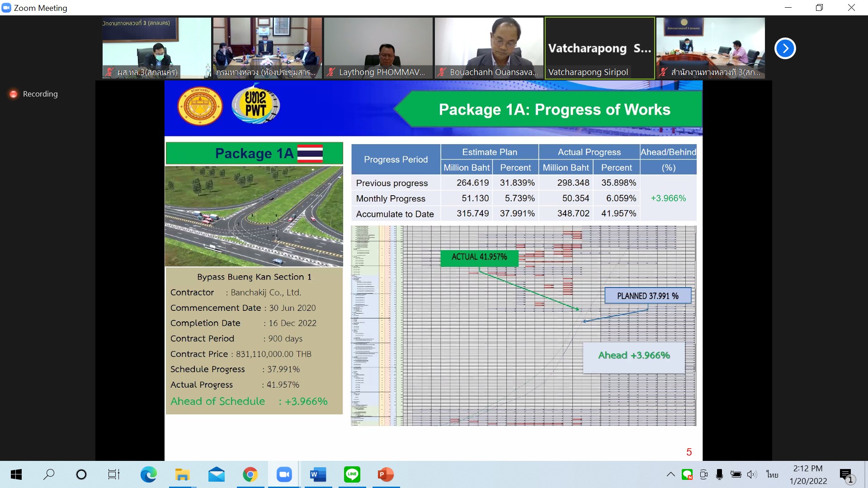
Task: Open Microsoft Word from taskbar
Action: coord(318,474)
